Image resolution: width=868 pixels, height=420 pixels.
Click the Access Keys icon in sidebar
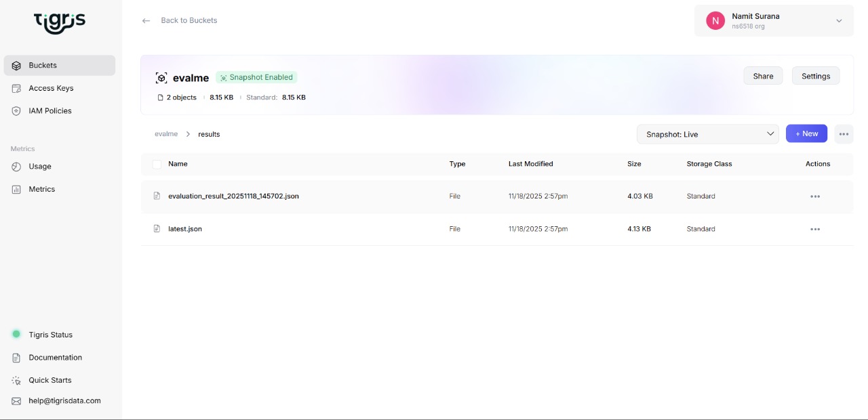point(17,88)
